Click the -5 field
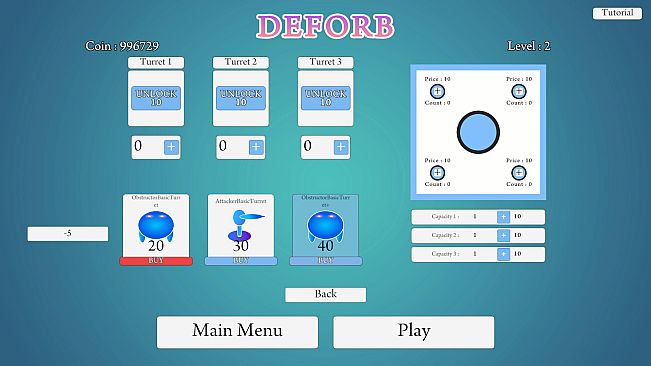651x366 pixels. click(68, 234)
